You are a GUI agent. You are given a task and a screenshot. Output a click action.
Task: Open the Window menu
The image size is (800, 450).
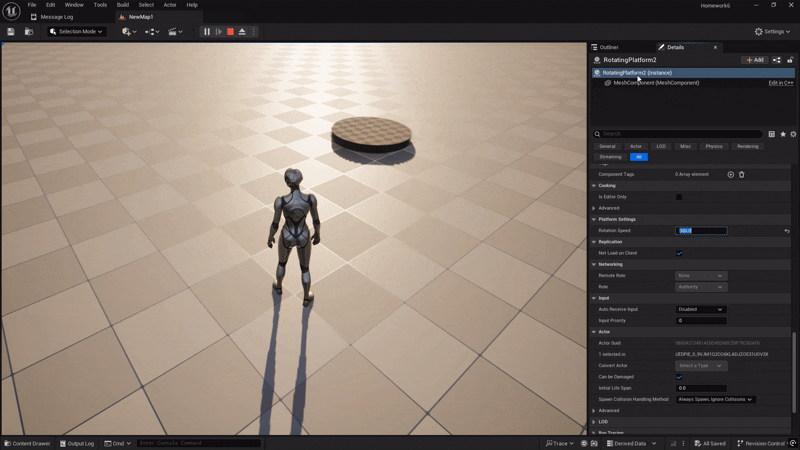point(74,5)
